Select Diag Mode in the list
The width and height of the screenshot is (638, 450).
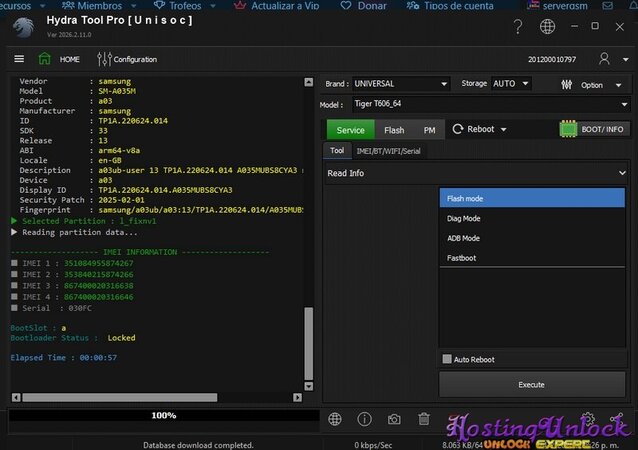463,218
